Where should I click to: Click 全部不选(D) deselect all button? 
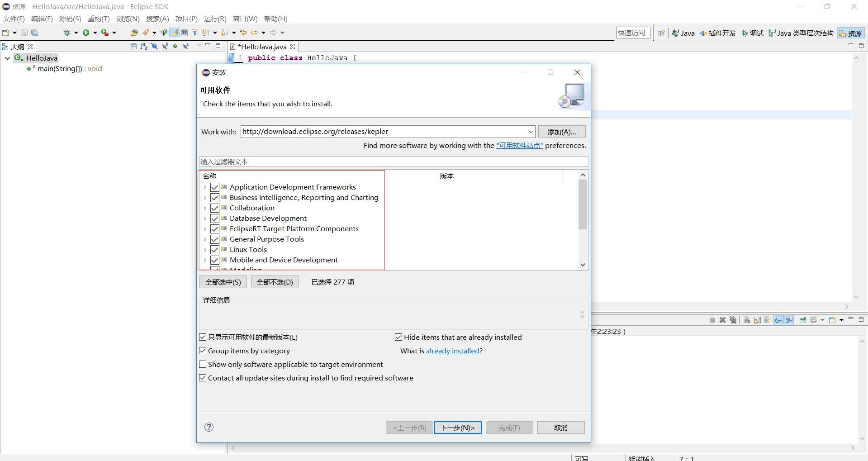pyautogui.click(x=275, y=282)
